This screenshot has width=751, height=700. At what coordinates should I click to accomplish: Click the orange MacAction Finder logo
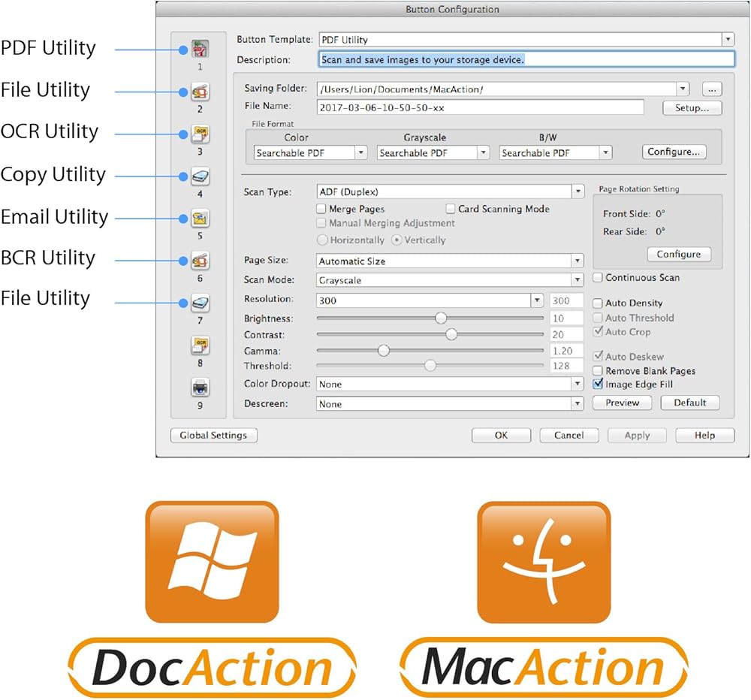(544, 561)
